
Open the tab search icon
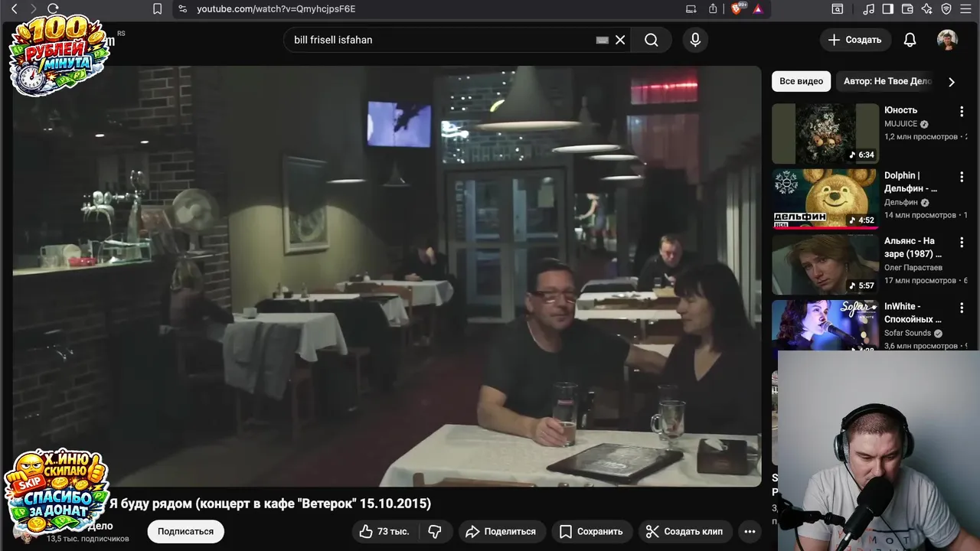point(837,9)
